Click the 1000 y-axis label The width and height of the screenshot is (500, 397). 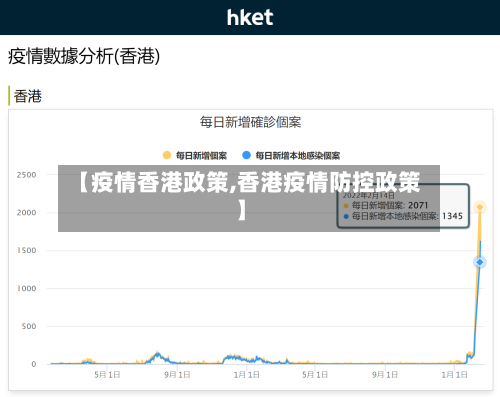(26, 288)
